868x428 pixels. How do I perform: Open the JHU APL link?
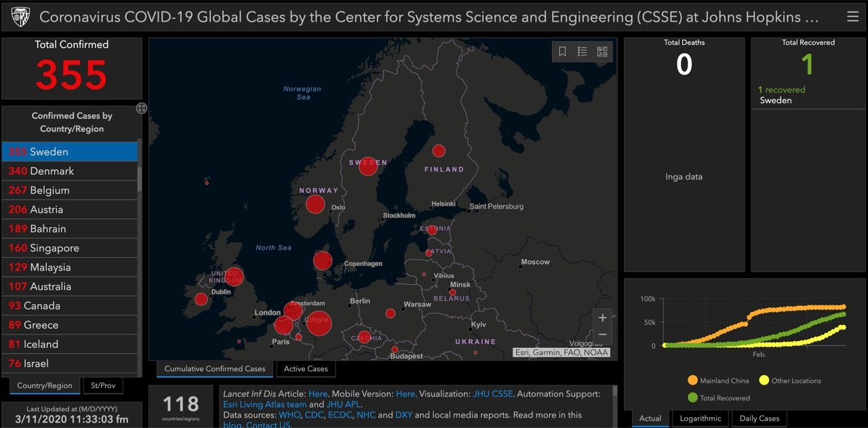pos(344,404)
